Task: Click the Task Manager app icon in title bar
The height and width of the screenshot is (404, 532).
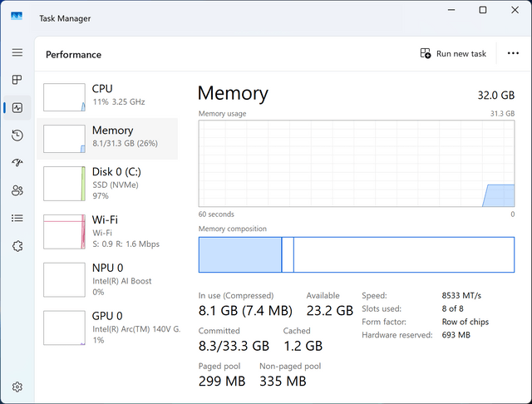Action: point(17,16)
